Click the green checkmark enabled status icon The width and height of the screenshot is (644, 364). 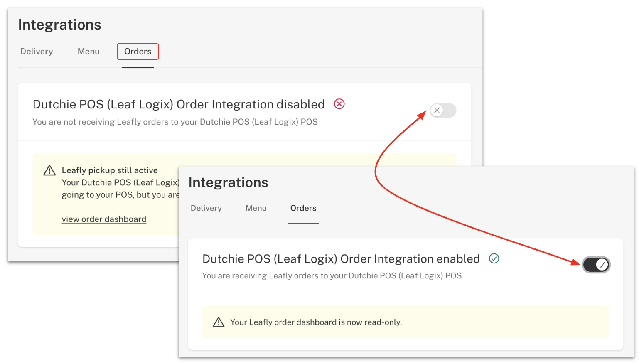494,258
